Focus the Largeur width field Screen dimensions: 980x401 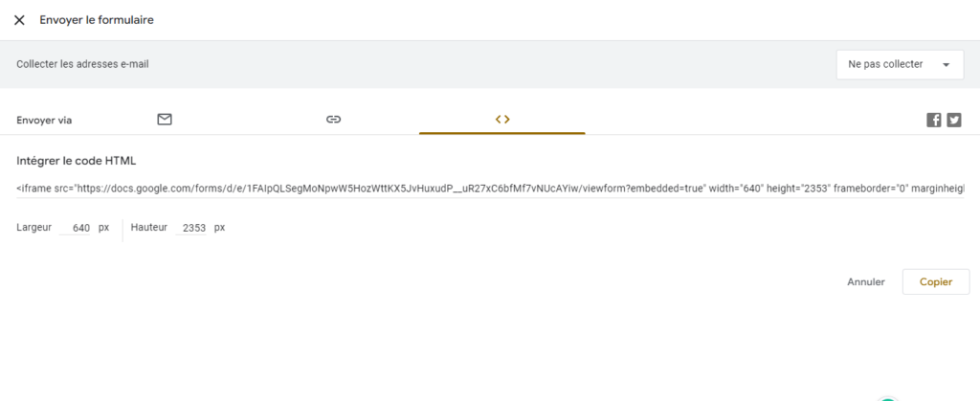point(76,228)
